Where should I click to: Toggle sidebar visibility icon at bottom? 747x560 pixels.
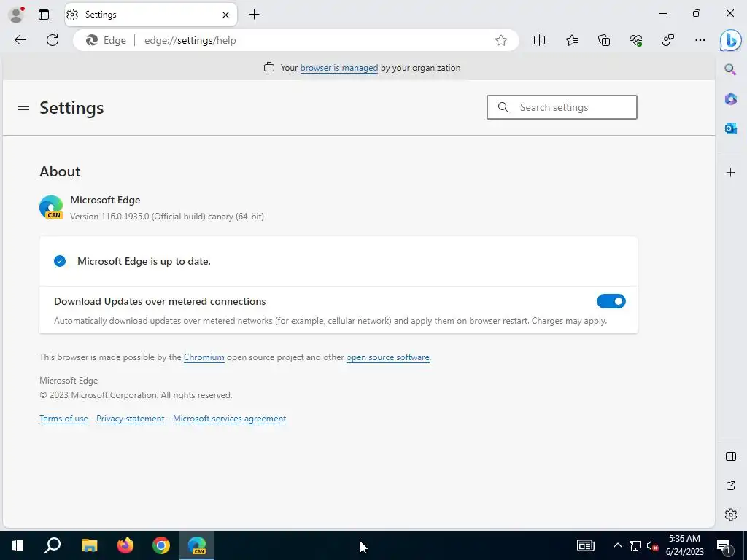[730, 456]
